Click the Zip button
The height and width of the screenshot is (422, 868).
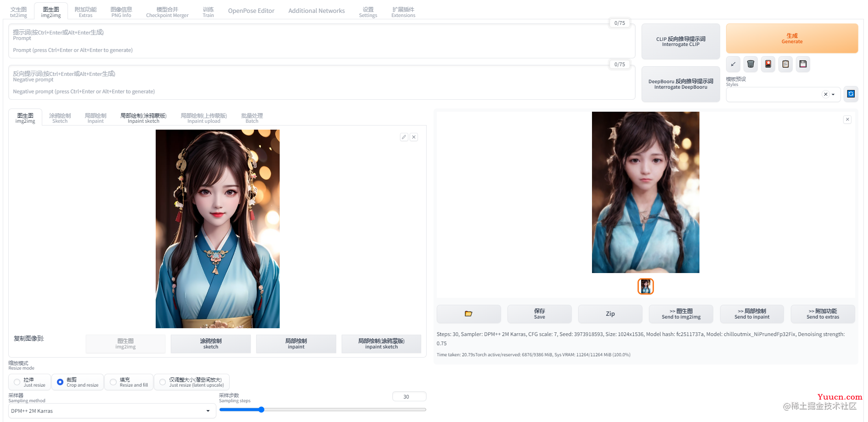click(x=610, y=314)
